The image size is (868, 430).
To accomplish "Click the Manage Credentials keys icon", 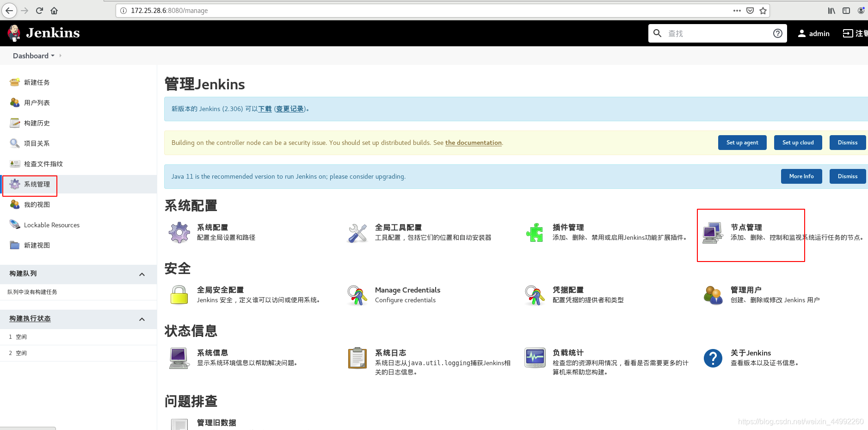I will (357, 295).
